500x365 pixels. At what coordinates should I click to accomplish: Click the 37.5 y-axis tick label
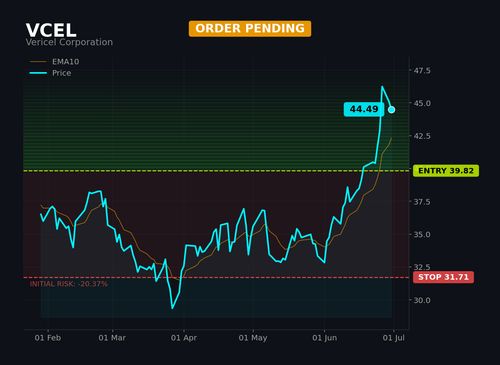click(x=422, y=202)
